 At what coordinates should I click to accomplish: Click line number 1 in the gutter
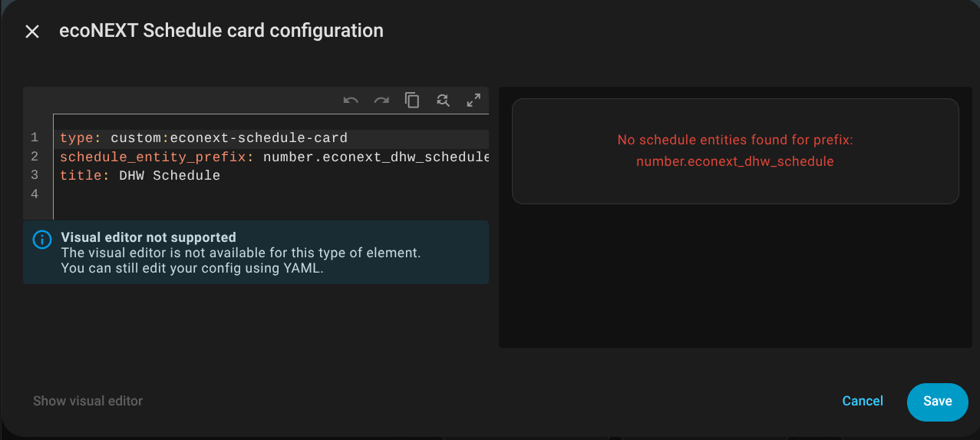(35, 138)
